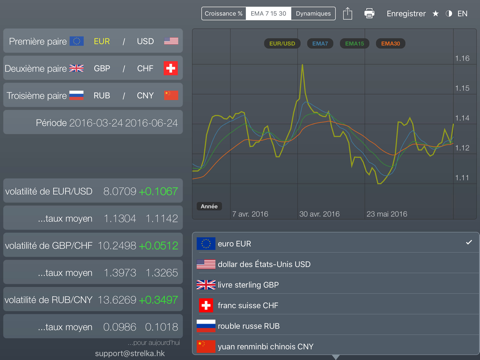Change GBP currency in second pair
This screenshot has height=360, width=480.
click(102, 68)
